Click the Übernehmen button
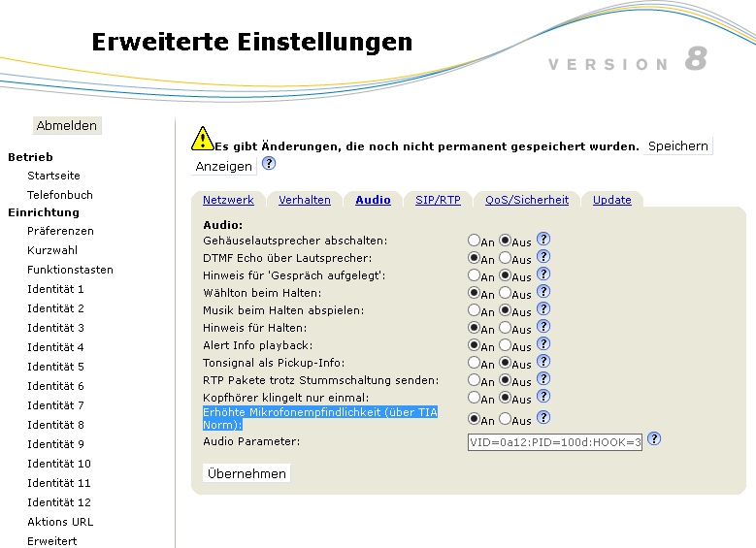 click(x=247, y=473)
